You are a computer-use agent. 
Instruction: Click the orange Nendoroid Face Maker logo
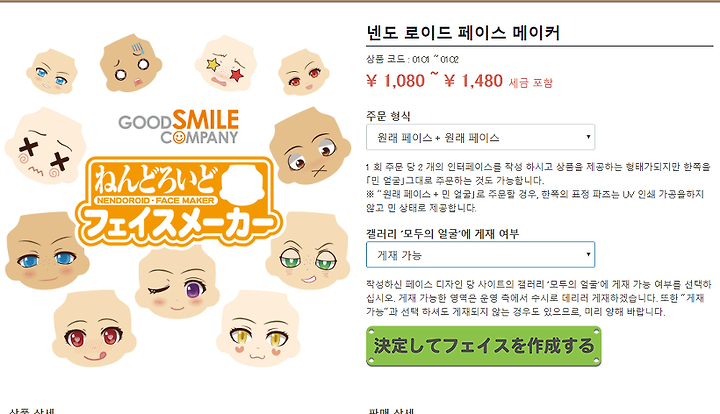click(178, 200)
